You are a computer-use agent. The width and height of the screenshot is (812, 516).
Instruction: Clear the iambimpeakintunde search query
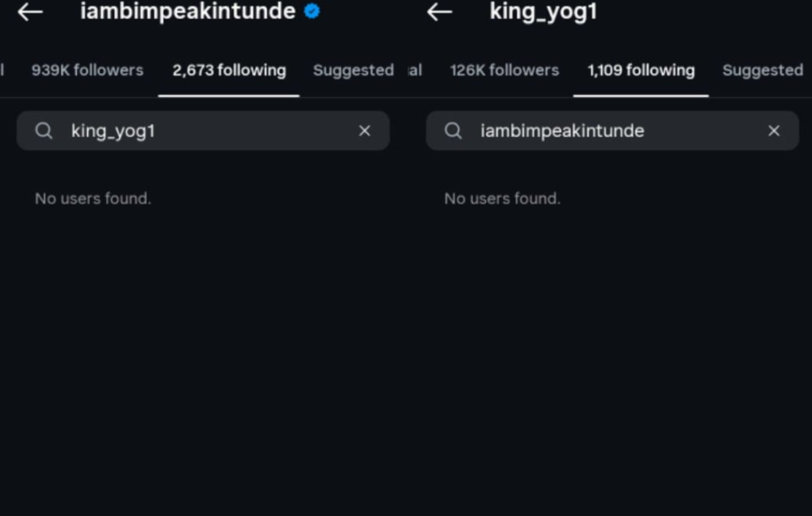774,131
